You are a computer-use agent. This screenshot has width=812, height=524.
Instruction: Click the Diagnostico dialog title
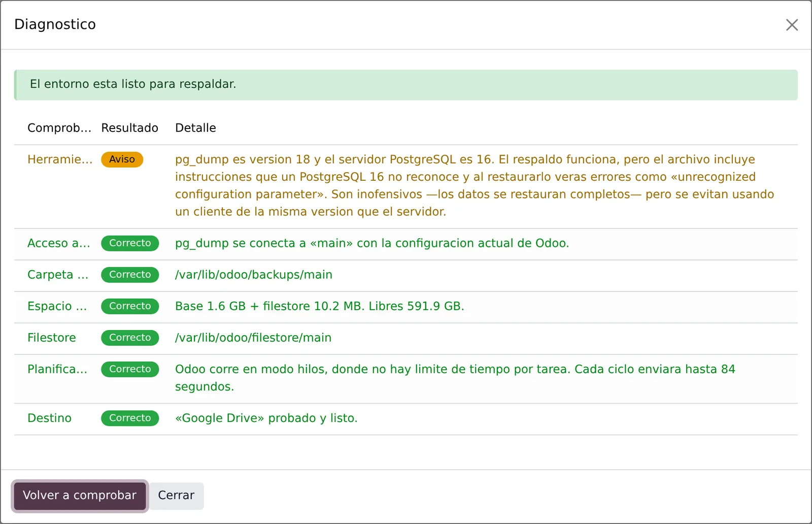[x=55, y=24]
